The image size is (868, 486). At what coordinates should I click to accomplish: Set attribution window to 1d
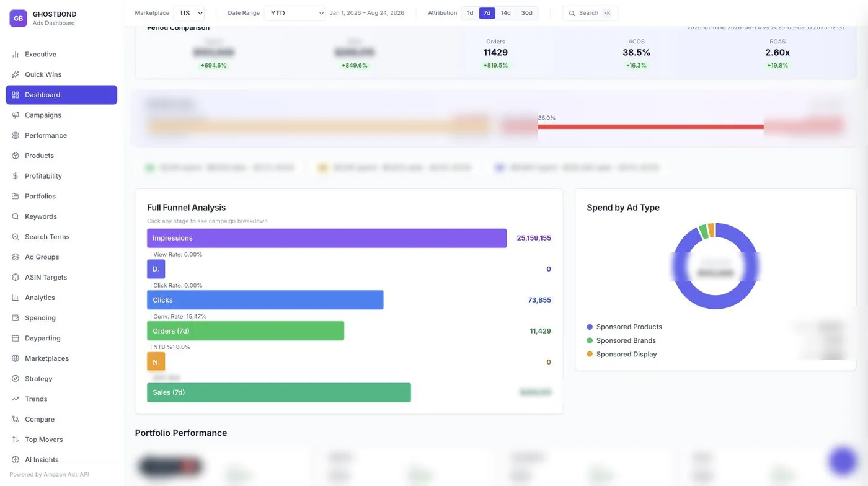tap(470, 13)
